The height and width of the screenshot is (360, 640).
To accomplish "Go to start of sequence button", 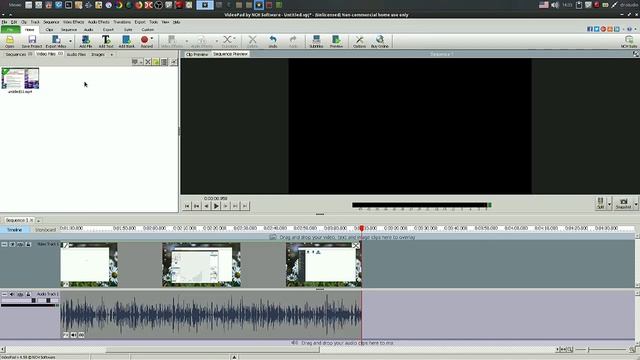I will click(187, 206).
